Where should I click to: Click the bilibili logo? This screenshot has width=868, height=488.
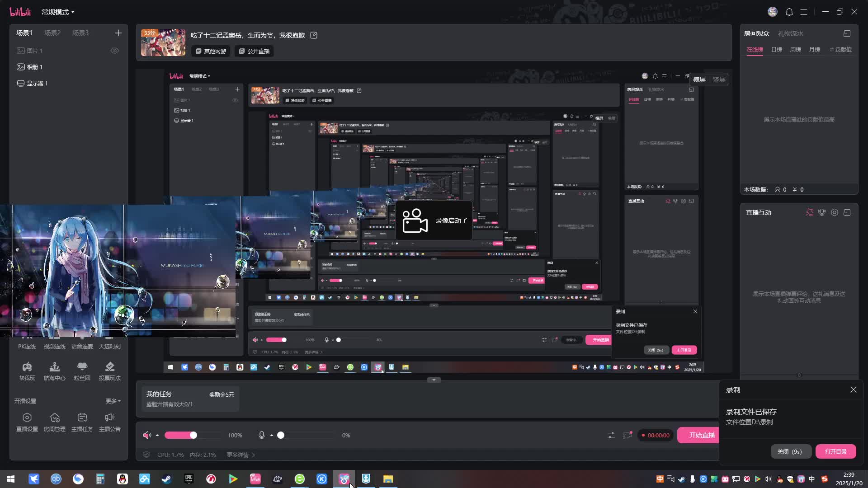[20, 12]
